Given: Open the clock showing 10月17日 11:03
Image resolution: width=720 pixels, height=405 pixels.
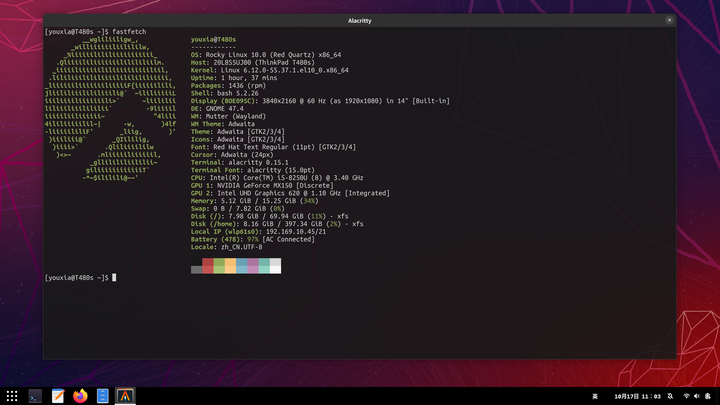Looking at the screenshot, I should (x=637, y=396).
